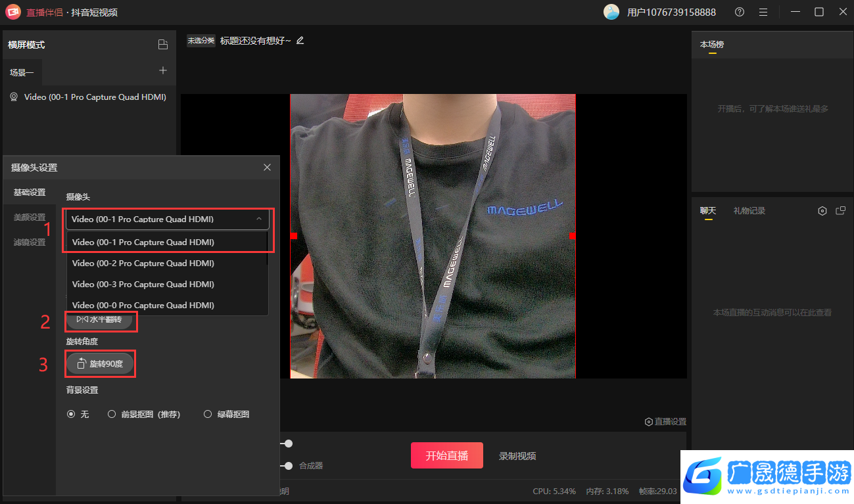Screen dimensions: 854x504
Task: Click the help question mark icon
Action: tap(740, 12)
